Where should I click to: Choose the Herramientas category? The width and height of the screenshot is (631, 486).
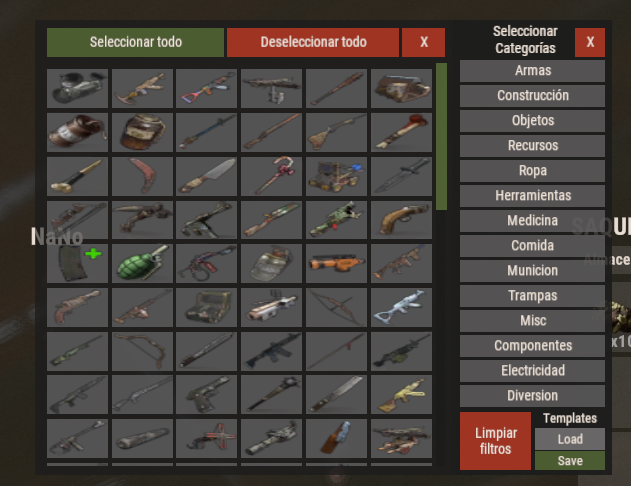pos(532,196)
